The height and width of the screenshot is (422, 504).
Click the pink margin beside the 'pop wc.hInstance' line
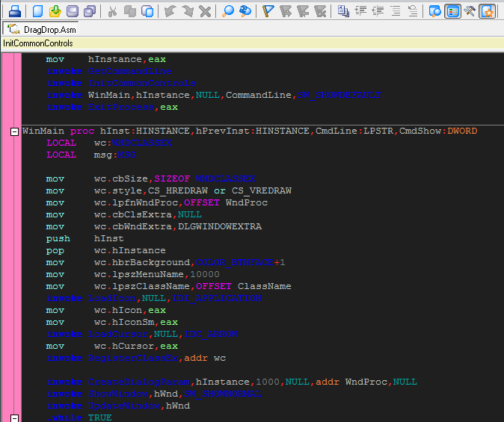(11, 250)
